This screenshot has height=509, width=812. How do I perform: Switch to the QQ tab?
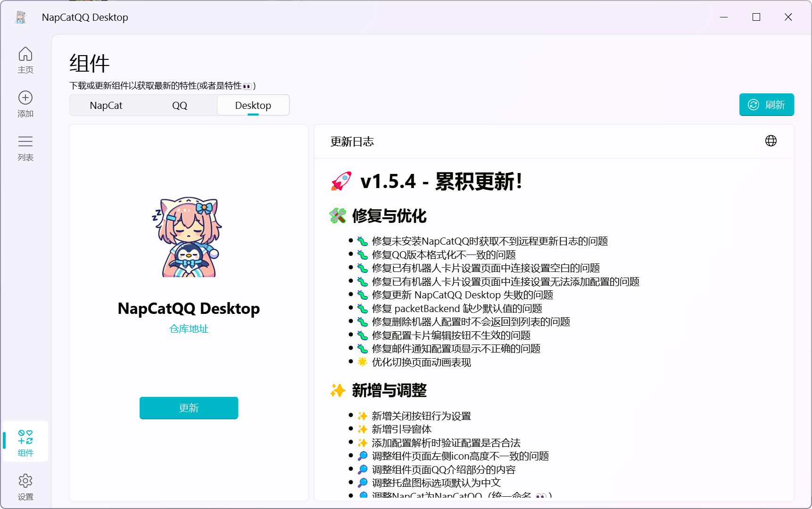pyautogui.click(x=180, y=105)
